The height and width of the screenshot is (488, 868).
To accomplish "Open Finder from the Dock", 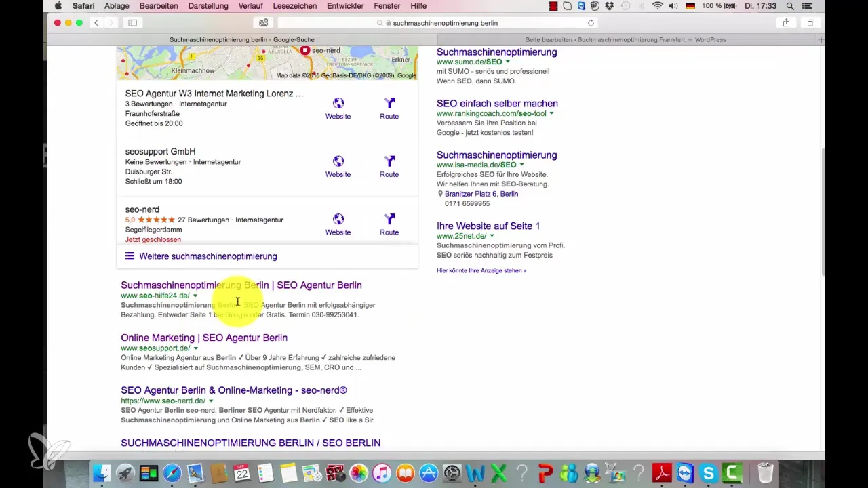I will (102, 472).
